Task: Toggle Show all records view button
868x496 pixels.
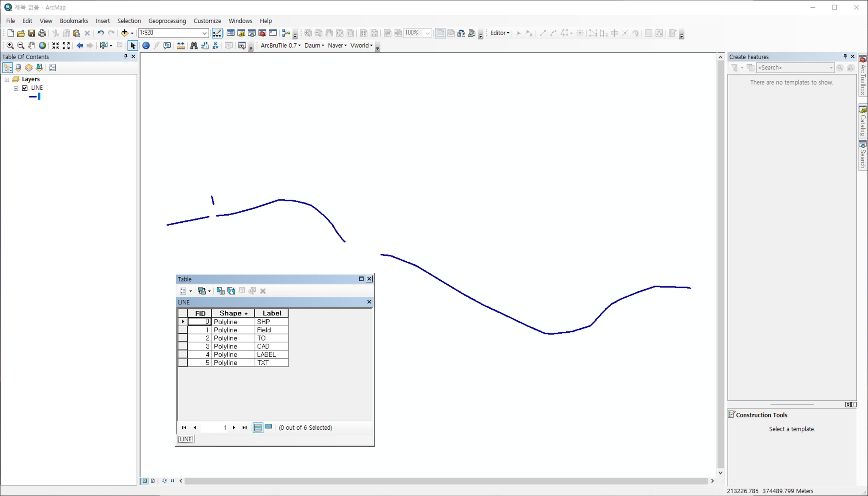Action: click(258, 428)
